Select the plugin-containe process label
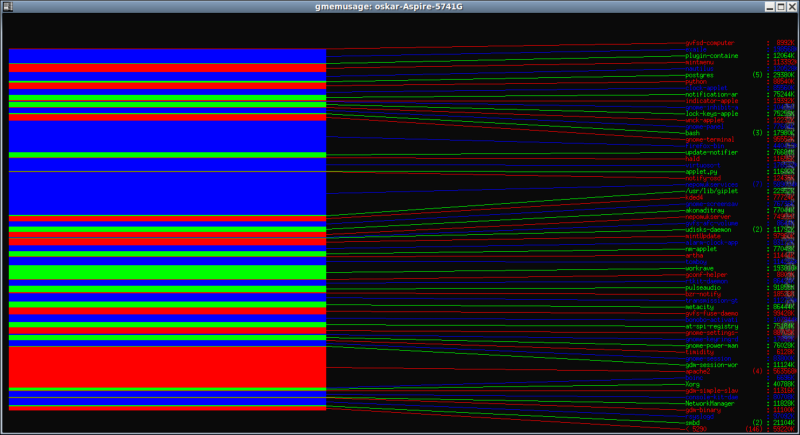 [711, 56]
